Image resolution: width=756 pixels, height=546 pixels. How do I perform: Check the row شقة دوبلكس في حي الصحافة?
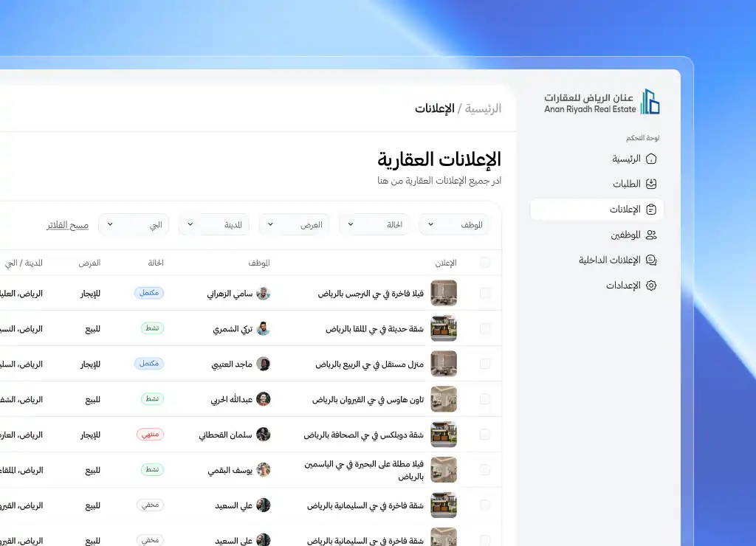pyautogui.click(x=485, y=434)
